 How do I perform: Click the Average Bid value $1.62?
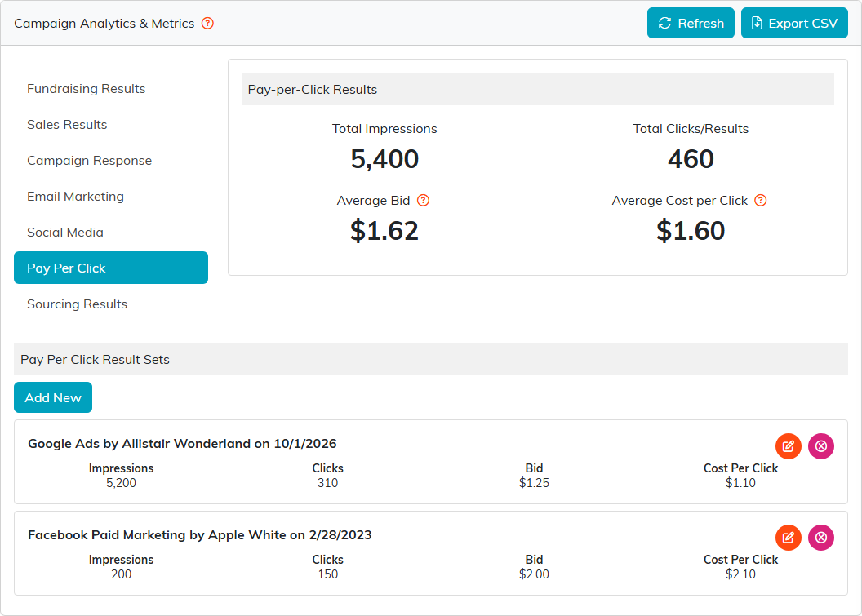coord(384,231)
